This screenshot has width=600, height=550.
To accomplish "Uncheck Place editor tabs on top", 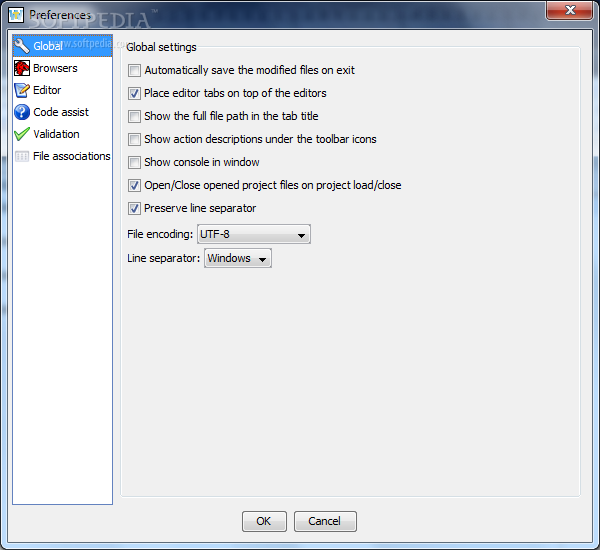I will click(x=134, y=93).
